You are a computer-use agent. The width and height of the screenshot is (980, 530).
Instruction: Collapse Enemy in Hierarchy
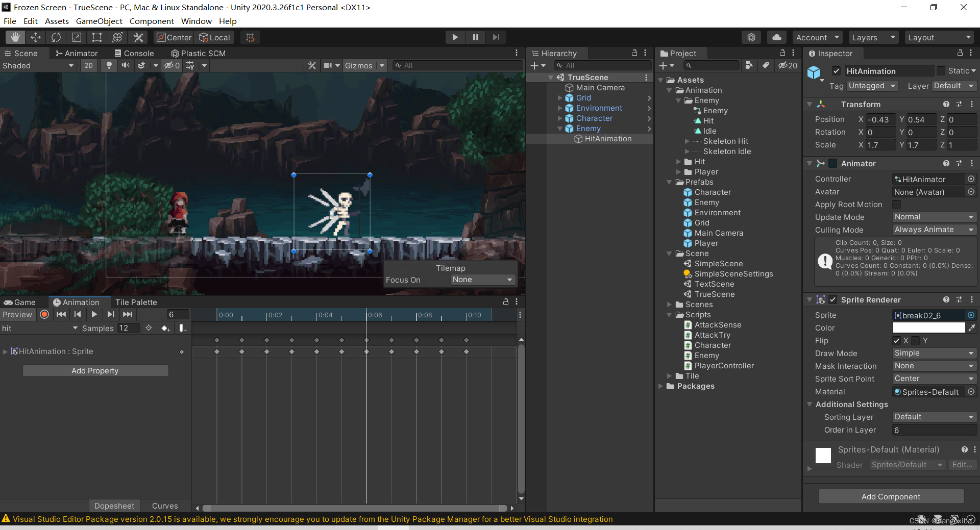560,129
